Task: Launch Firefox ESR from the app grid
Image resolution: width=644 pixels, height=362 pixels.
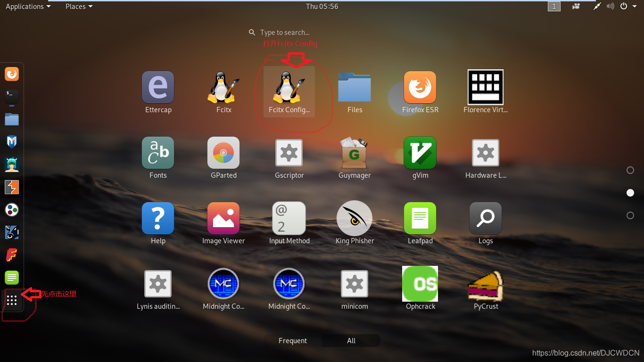Action: (420, 92)
